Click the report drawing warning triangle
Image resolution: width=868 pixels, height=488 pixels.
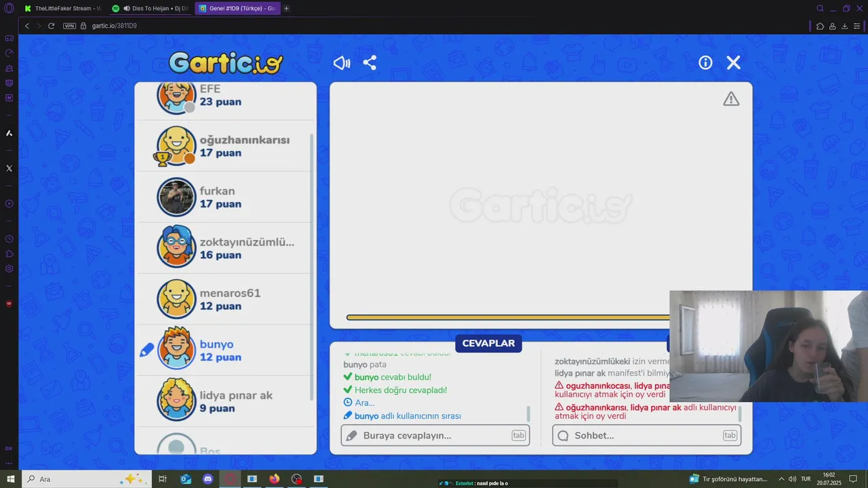pyautogui.click(x=731, y=99)
